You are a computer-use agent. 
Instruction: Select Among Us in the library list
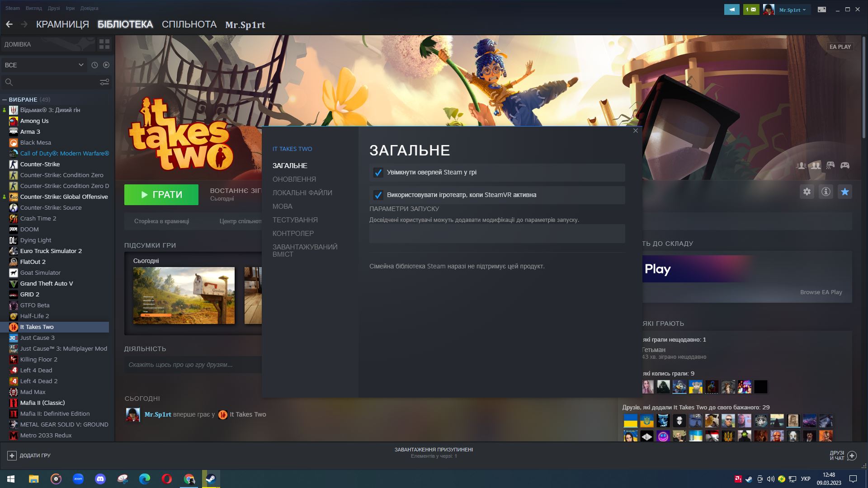[34, 121]
